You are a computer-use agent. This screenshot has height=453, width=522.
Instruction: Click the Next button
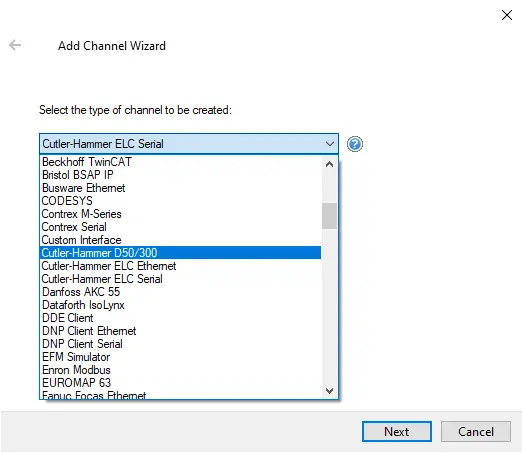tap(397, 432)
